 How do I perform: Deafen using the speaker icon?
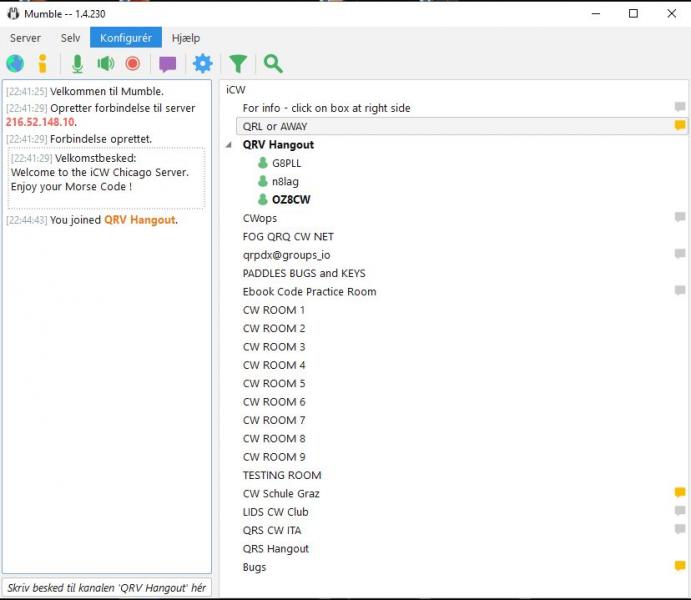tap(106, 64)
